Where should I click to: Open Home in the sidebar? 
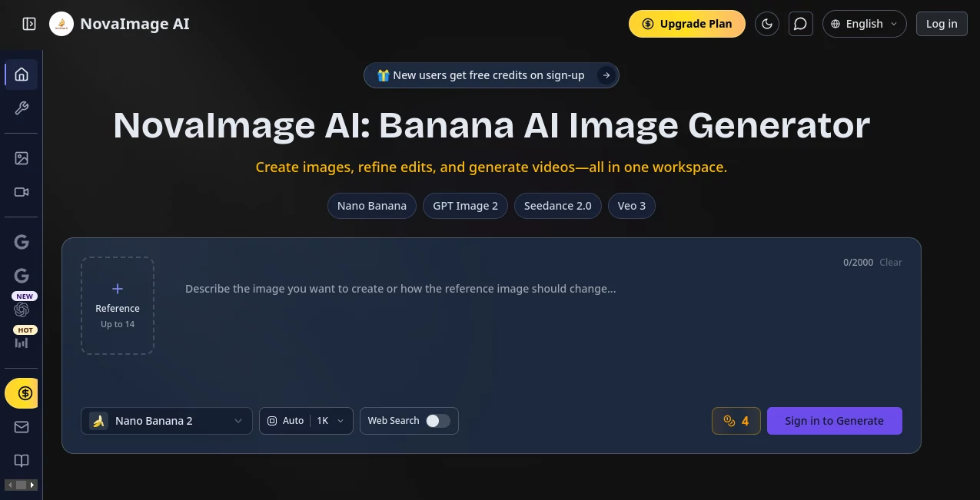[22, 75]
